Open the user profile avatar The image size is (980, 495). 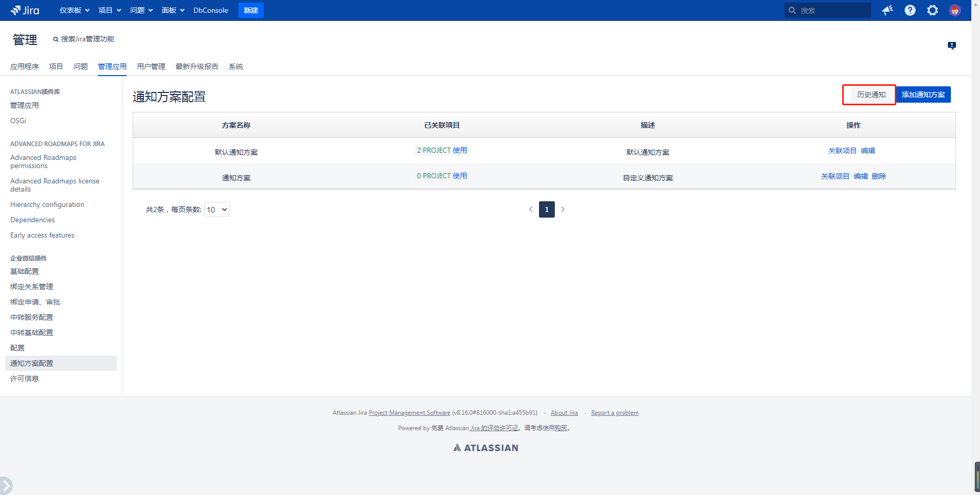[x=954, y=10]
